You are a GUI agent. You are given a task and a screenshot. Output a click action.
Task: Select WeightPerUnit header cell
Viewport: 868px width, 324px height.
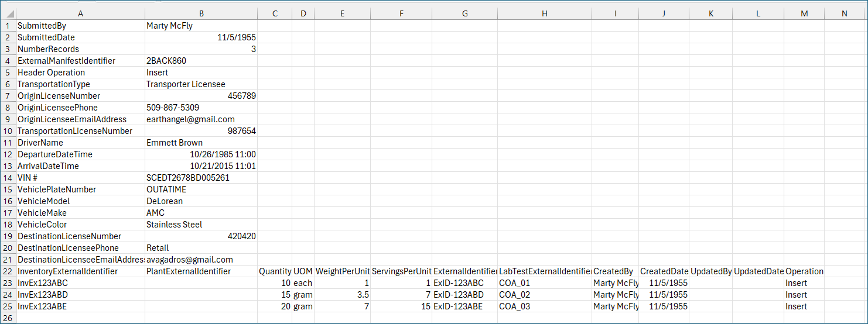pyautogui.click(x=343, y=271)
